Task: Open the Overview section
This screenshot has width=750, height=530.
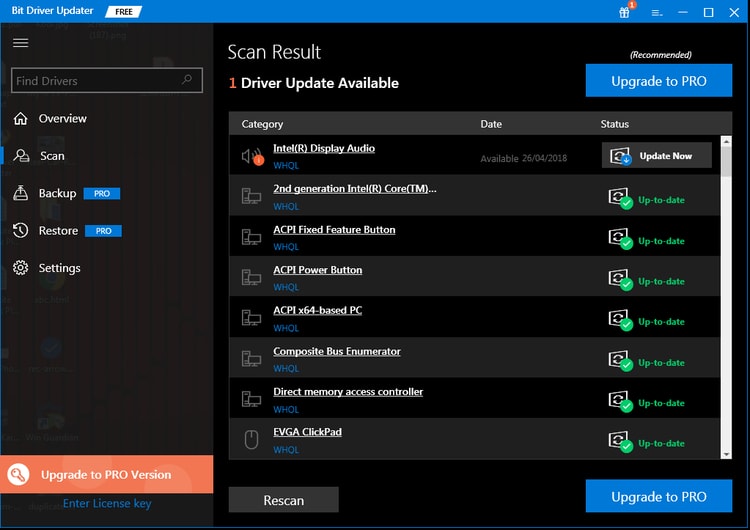Action: (63, 118)
